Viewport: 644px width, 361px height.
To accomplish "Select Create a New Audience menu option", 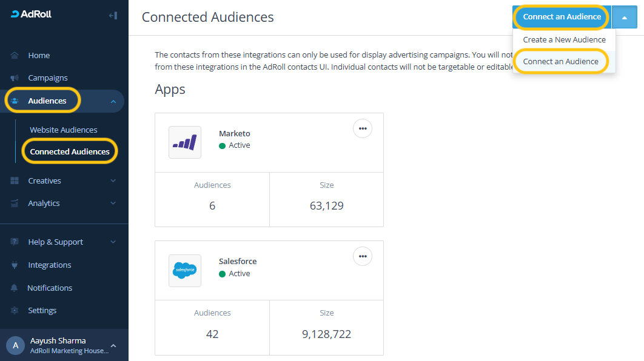I will pos(564,39).
